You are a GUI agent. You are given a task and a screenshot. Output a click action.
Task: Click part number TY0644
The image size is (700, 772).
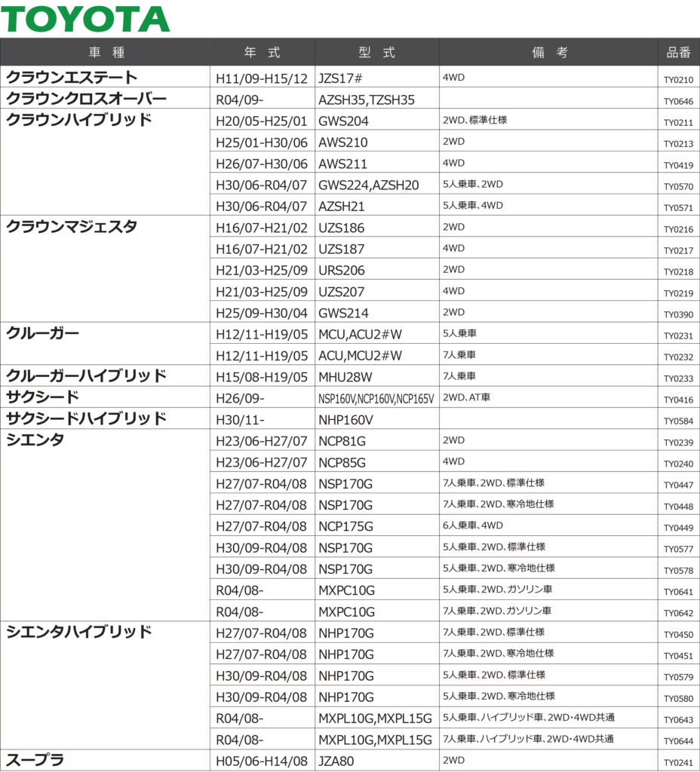point(678,741)
